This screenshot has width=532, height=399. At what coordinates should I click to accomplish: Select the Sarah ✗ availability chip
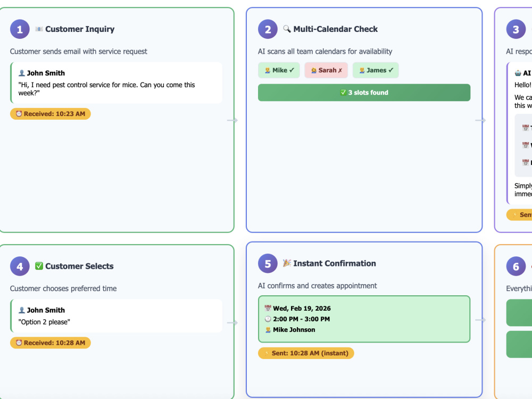click(326, 70)
